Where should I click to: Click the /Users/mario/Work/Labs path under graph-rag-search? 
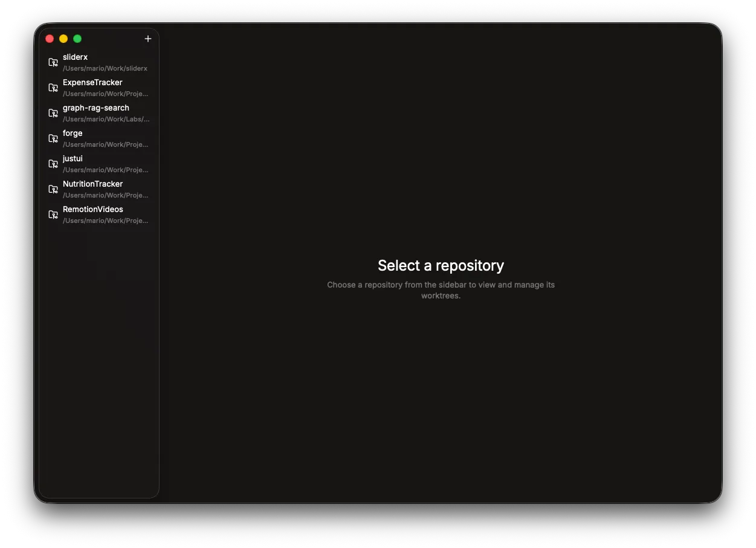[106, 119]
